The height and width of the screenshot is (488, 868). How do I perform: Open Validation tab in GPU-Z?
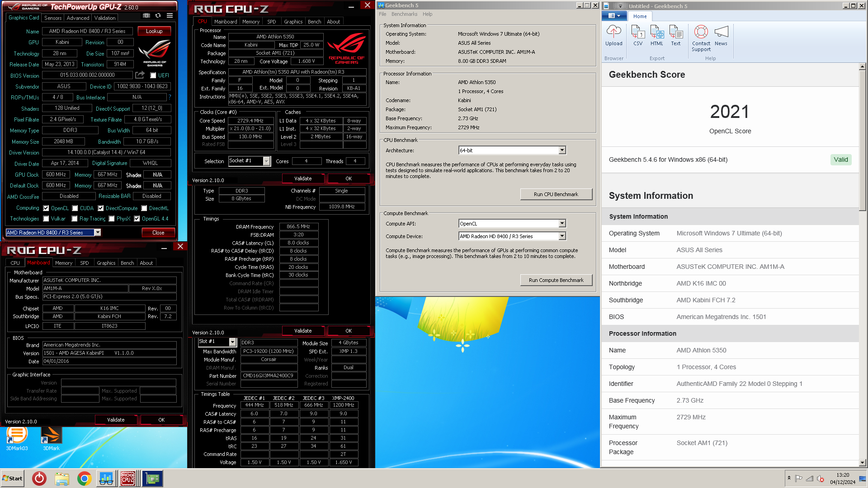(105, 18)
